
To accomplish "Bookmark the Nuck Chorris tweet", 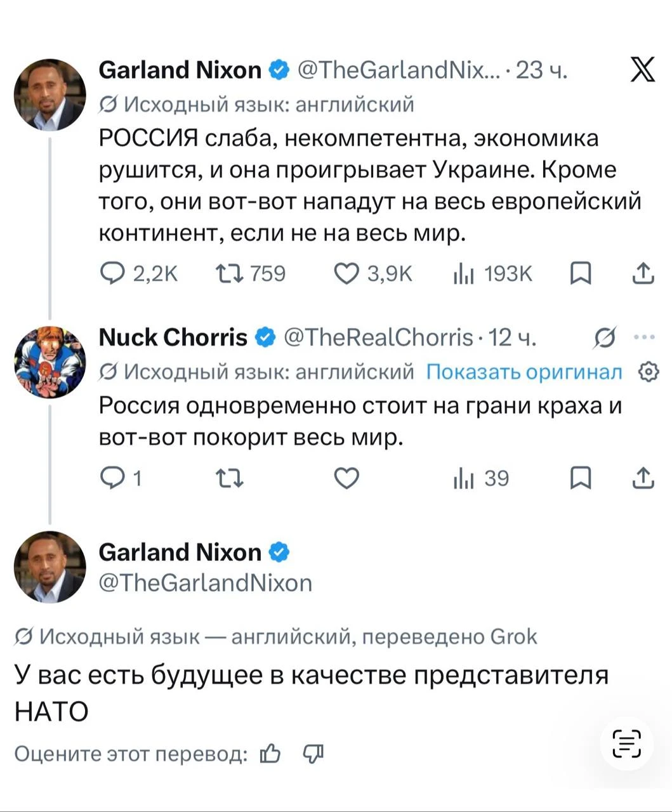I will click(x=581, y=478).
